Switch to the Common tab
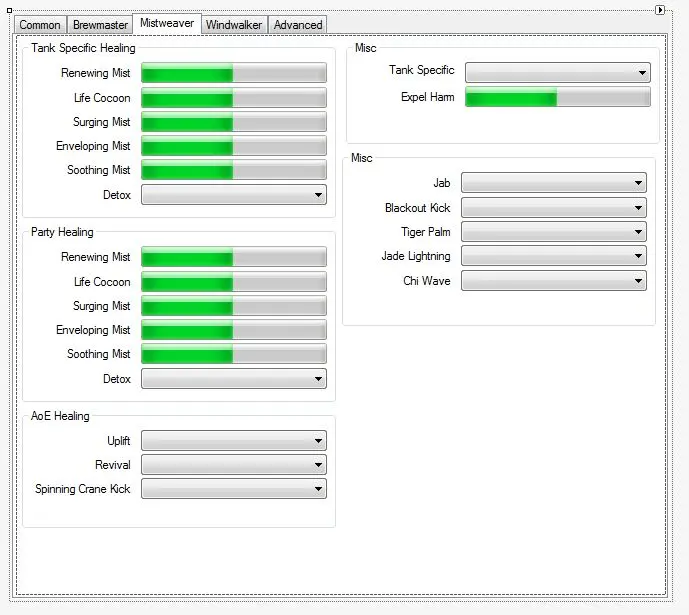This screenshot has width=689, height=615. click(41, 25)
